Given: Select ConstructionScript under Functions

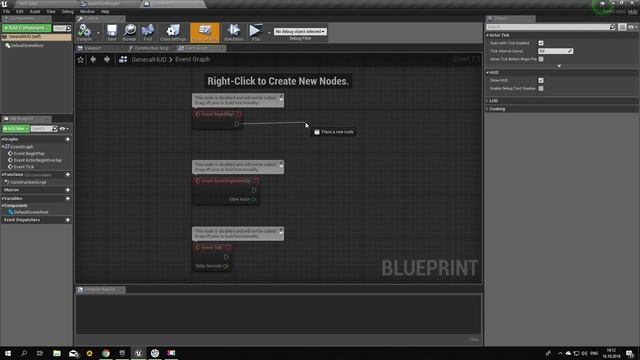Looking at the screenshot, I should [28, 182].
